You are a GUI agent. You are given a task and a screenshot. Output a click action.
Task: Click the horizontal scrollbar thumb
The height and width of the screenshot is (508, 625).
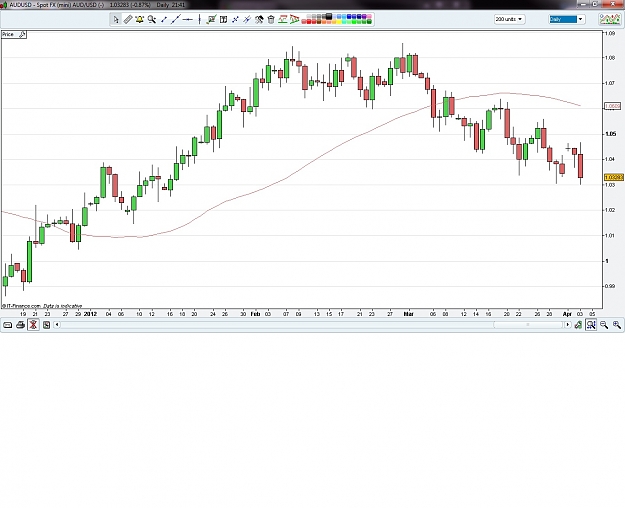pos(528,325)
